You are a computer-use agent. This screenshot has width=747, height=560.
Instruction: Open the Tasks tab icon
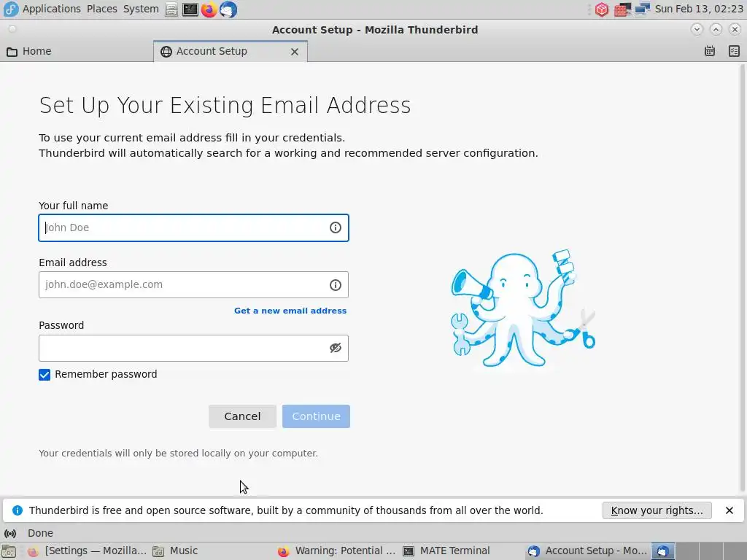pos(734,51)
